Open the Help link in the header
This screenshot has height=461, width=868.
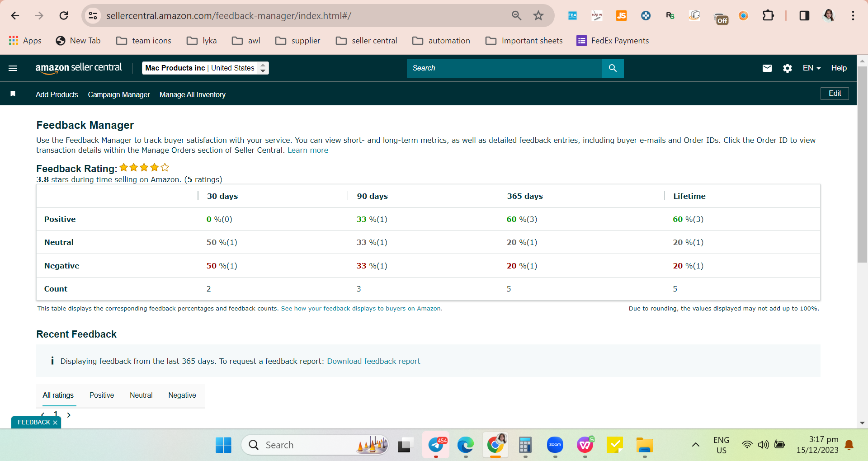[839, 68]
